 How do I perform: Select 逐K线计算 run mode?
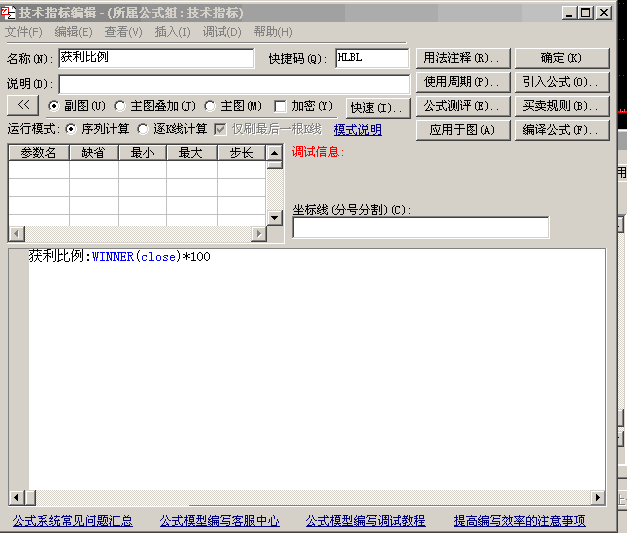143,129
